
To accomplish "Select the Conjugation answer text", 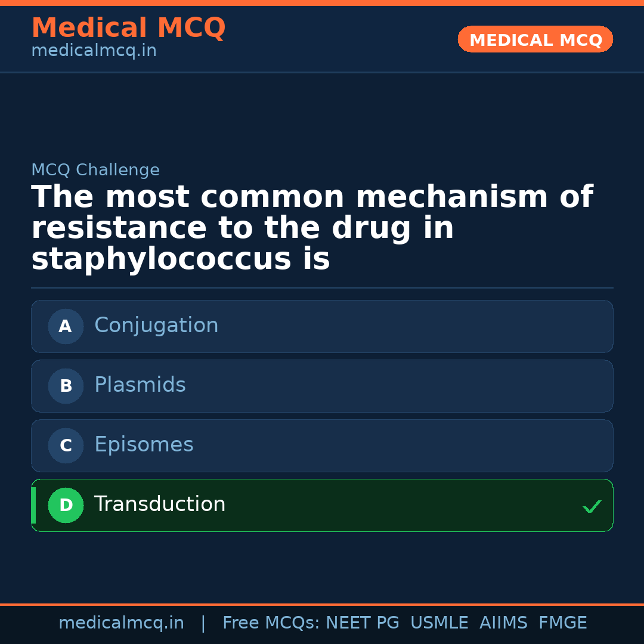I will [156, 326].
